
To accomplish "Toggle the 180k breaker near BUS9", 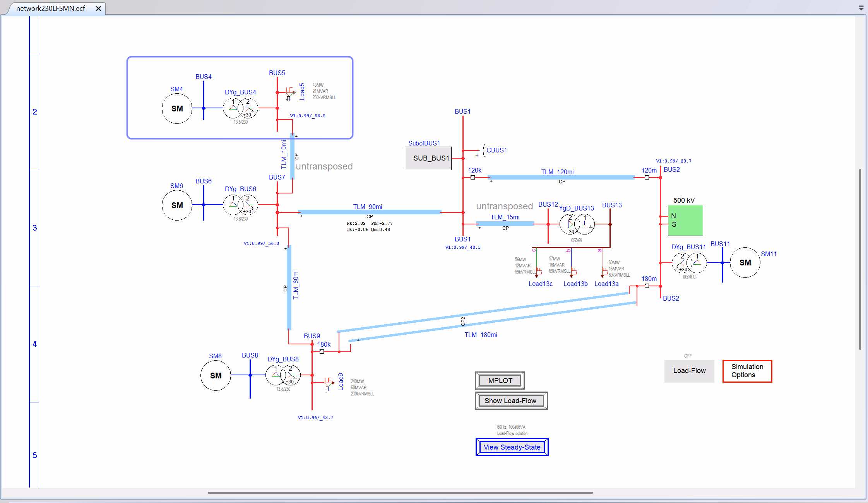I will (x=322, y=352).
